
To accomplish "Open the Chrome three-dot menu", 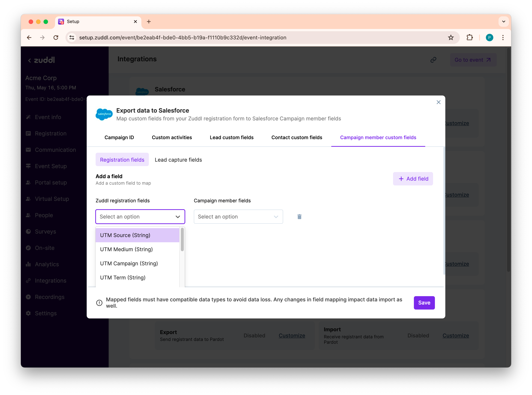I will click(x=503, y=38).
